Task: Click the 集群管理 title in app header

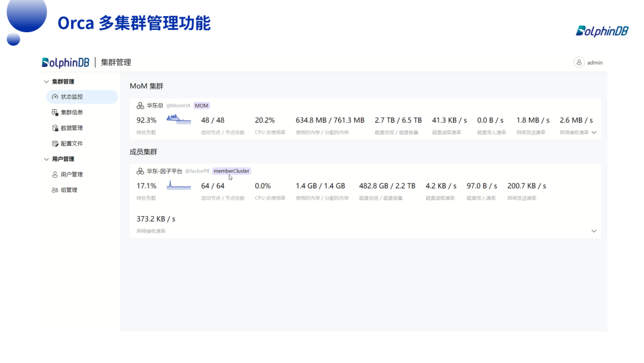Action: click(116, 63)
